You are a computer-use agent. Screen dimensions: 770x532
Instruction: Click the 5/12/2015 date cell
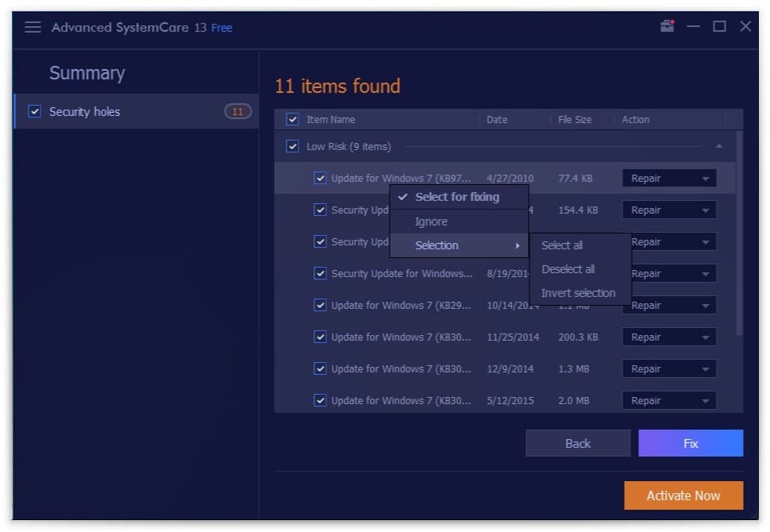coord(510,401)
